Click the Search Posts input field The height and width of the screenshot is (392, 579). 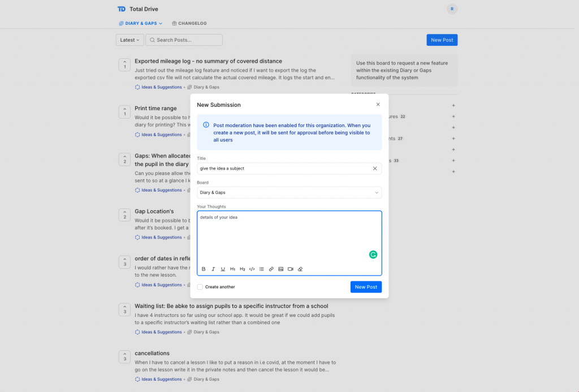tap(182, 40)
